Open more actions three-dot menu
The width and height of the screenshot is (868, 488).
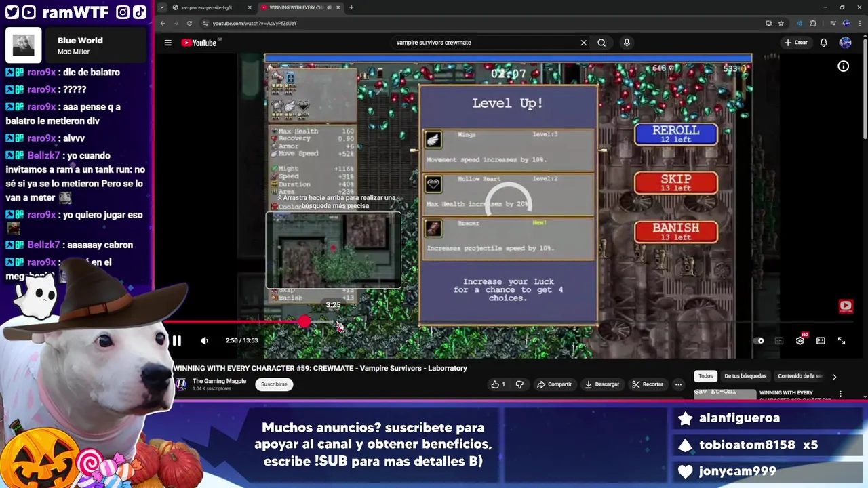[x=678, y=384]
